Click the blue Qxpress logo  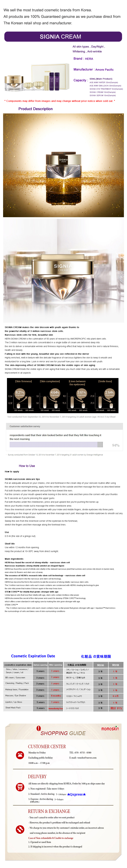(77, 794)
